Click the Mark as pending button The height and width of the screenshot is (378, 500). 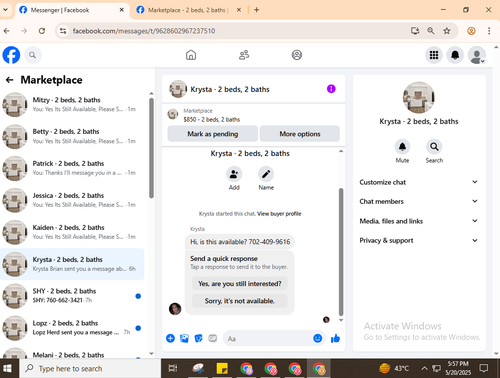point(213,134)
